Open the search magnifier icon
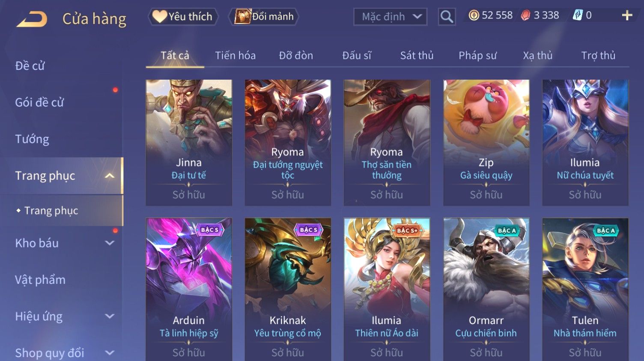 [x=447, y=17]
